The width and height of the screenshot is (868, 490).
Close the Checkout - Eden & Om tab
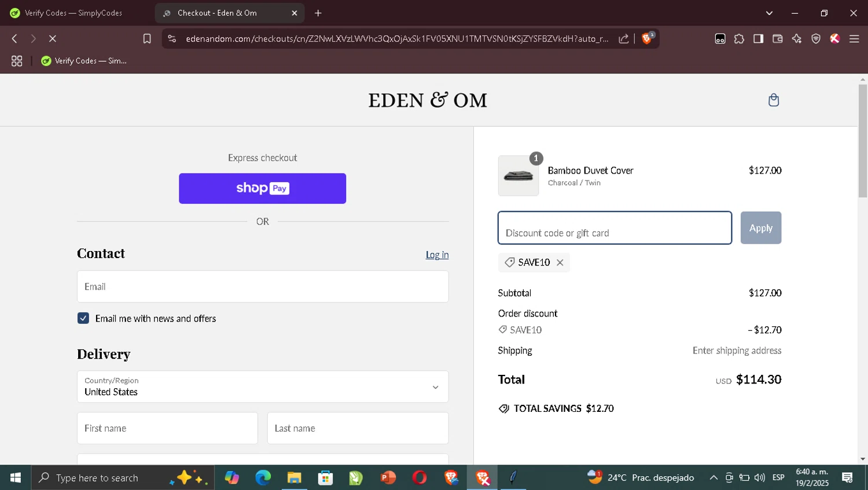294,13
